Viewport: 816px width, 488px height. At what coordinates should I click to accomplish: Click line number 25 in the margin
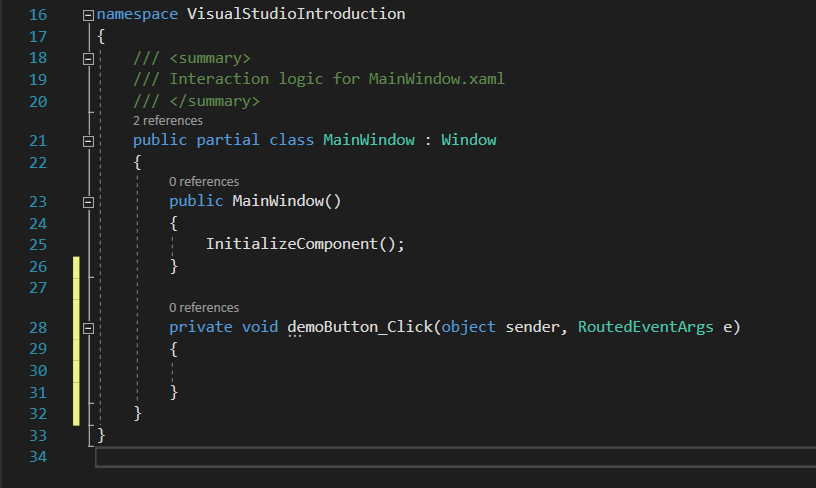(38, 245)
